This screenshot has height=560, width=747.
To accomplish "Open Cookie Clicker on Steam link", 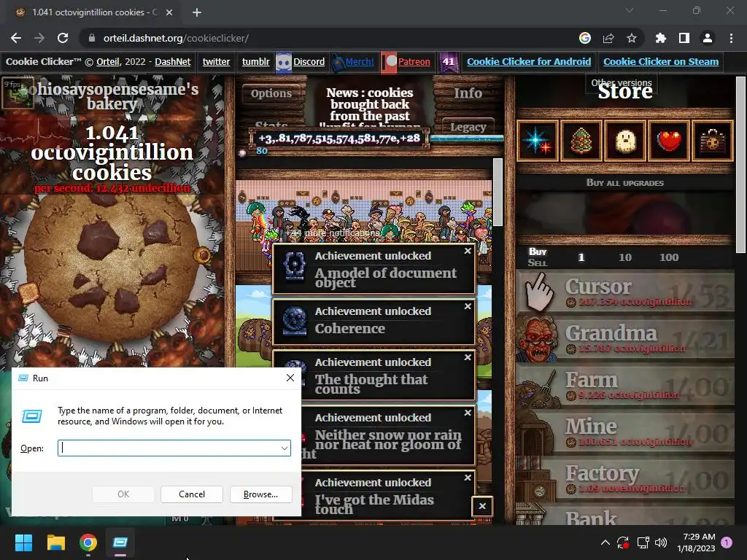I will tap(661, 61).
